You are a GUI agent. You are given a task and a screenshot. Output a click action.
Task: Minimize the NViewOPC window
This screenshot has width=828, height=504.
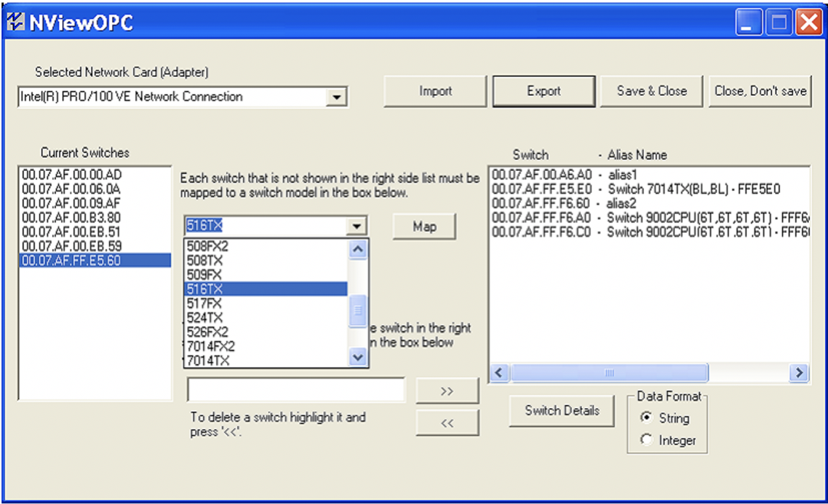pos(749,23)
